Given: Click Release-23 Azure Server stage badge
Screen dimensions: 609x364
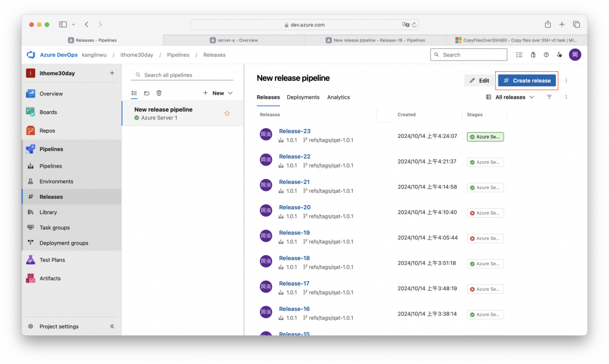Looking at the screenshot, I should 485,137.
